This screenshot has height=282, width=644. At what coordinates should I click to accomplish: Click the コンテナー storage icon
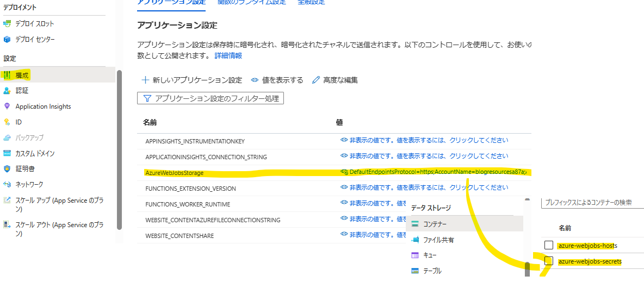point(415,224)
